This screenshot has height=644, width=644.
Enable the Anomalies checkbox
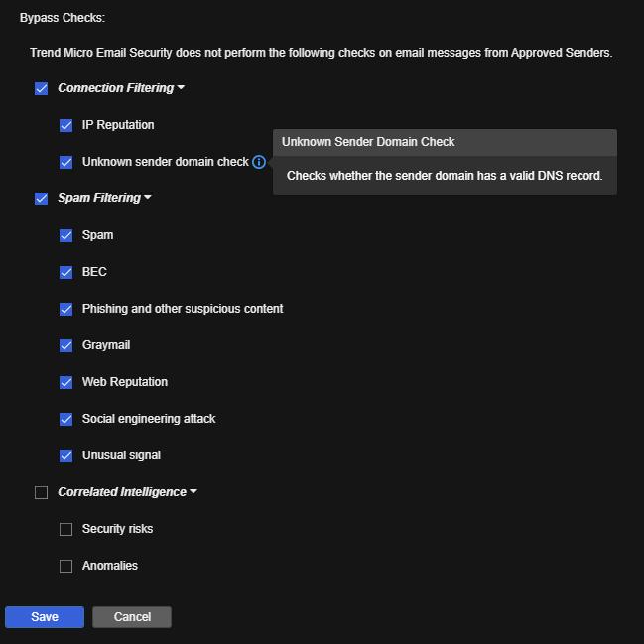pos(66,567)
